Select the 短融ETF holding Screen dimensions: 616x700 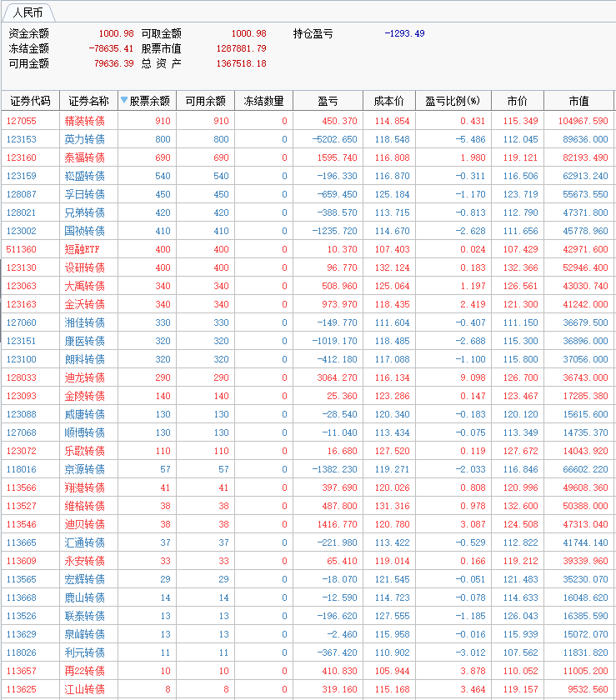coord(82,249)
